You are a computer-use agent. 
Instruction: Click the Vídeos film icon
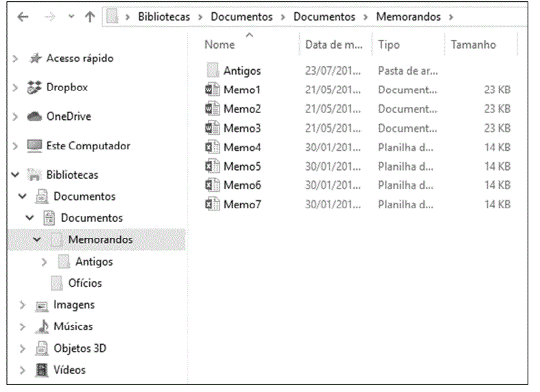[x=42, y=370]
